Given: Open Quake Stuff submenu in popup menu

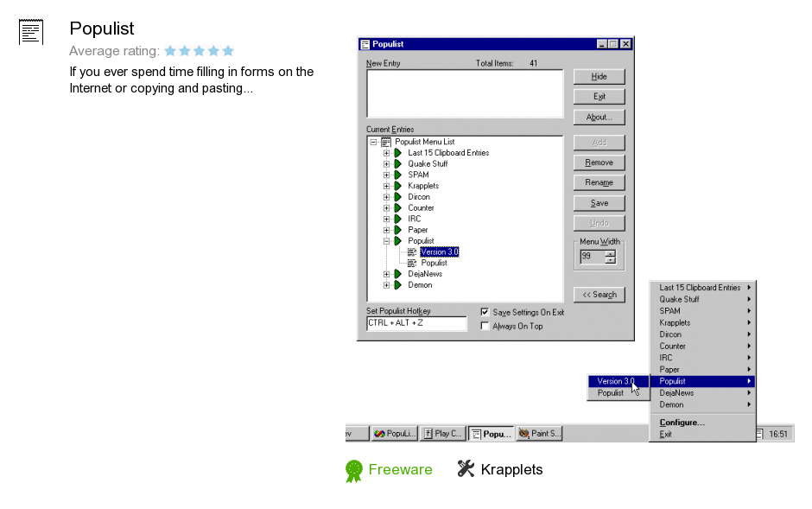Looking at the screenshot, I should [703, 299].
